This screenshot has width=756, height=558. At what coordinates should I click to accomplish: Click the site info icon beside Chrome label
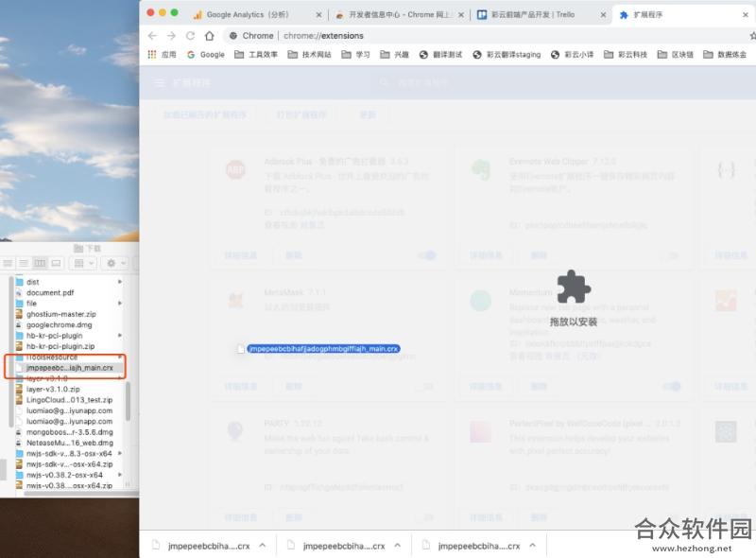click(x=233, y=36)
